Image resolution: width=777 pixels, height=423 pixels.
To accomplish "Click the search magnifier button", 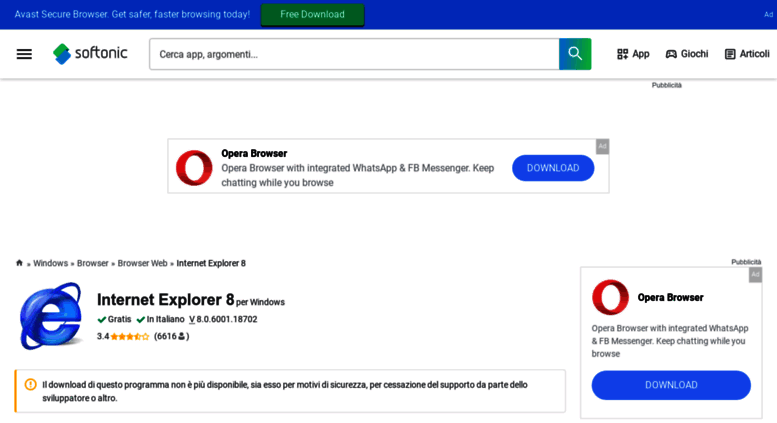I will point(575,54).
